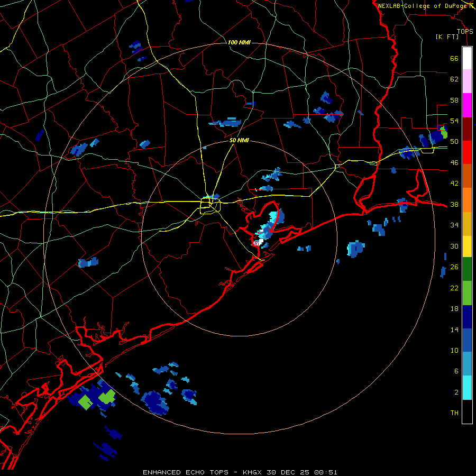This screenshot has width=476, height=476.
Task: Click the dark orange legend swatch at 42–46 K FT
Action: pyautogui.click(x=467, y=176)
